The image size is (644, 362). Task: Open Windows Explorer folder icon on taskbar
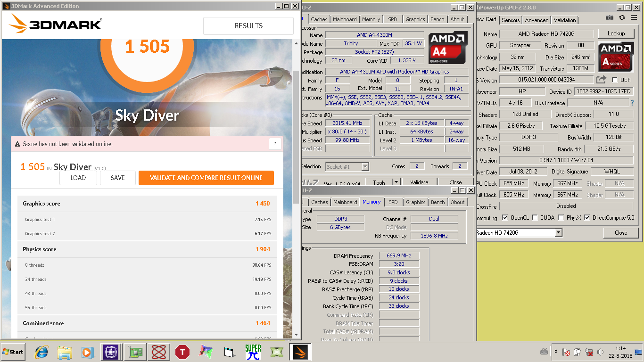tap(64, 352)
